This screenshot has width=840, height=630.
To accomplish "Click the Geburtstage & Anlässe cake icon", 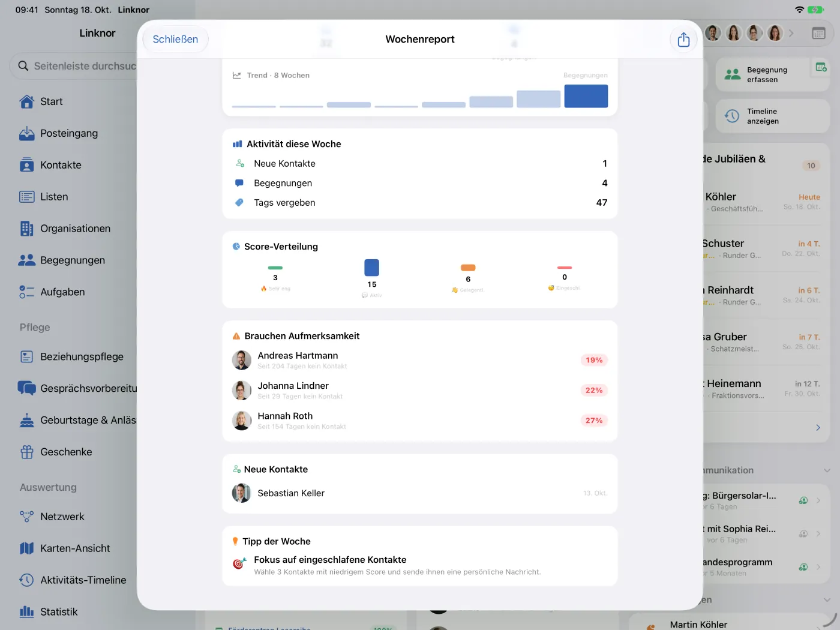I will click(27, 420).
